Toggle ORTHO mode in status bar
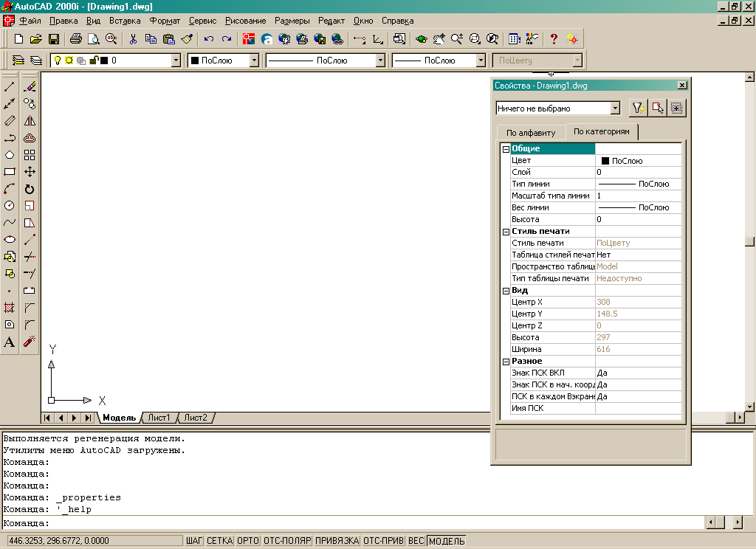756x549 pixels. coord(247,541)
